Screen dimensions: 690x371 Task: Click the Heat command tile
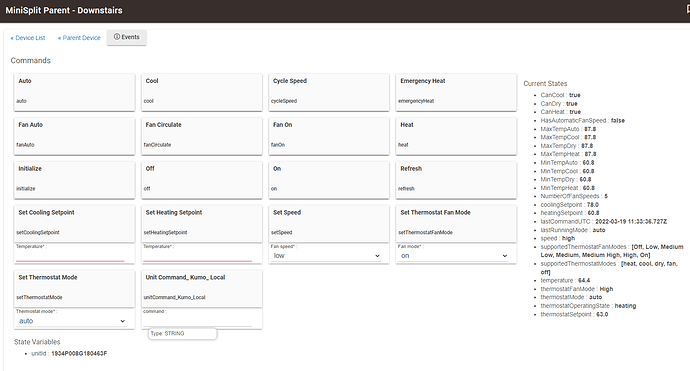coord(456,136)
